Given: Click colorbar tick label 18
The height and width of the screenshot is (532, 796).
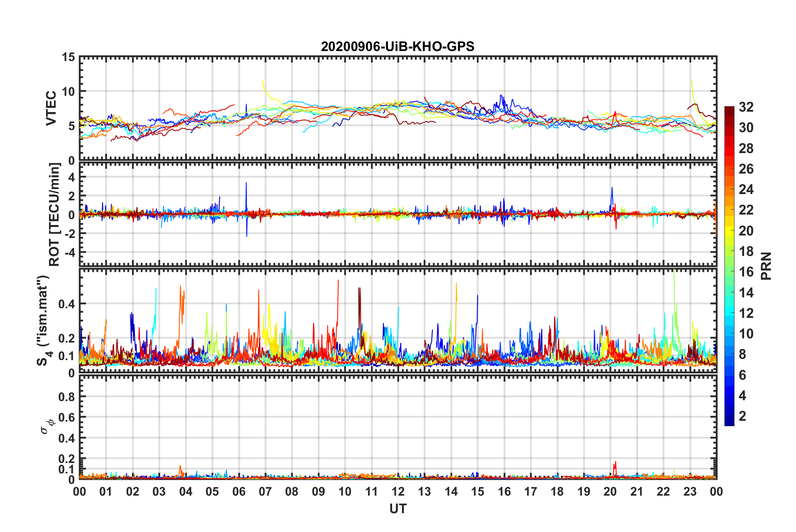Looking at the screenshot, I should (746, 251).
